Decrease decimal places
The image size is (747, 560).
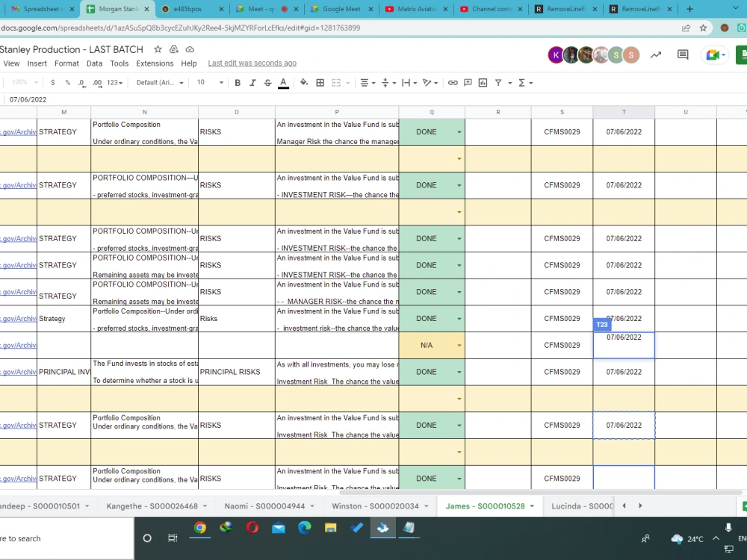82,83
